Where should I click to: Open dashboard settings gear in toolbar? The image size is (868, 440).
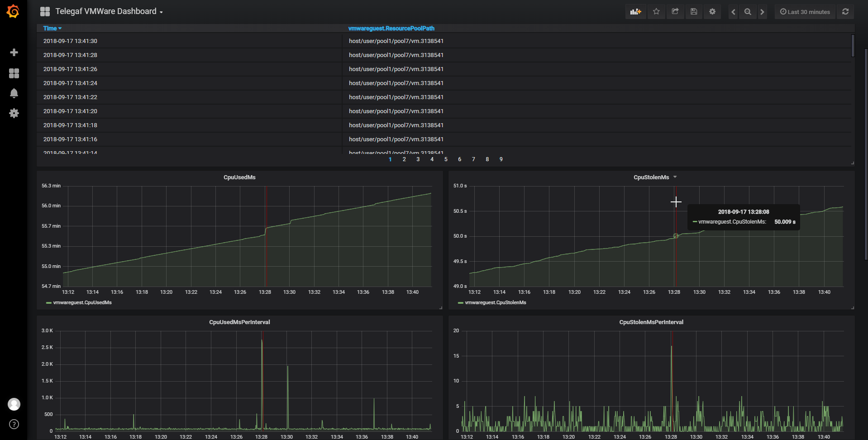[x=712, y=12]
